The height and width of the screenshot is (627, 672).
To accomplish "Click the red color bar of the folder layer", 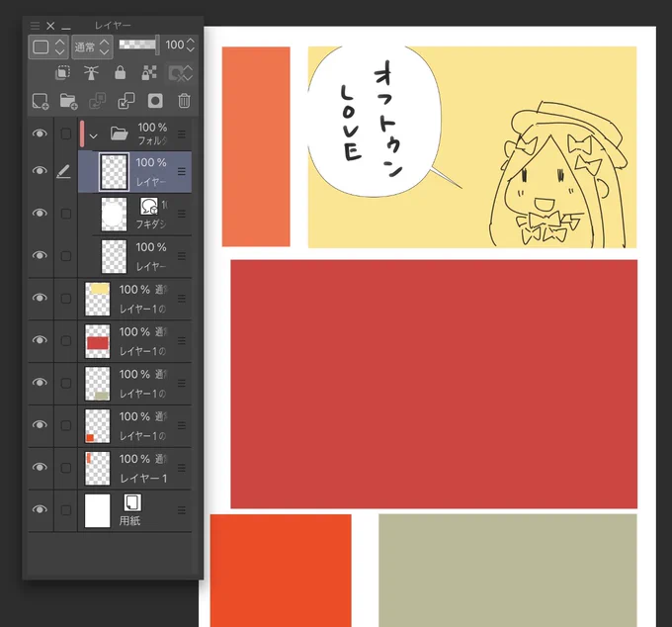I will click(82, 134).
